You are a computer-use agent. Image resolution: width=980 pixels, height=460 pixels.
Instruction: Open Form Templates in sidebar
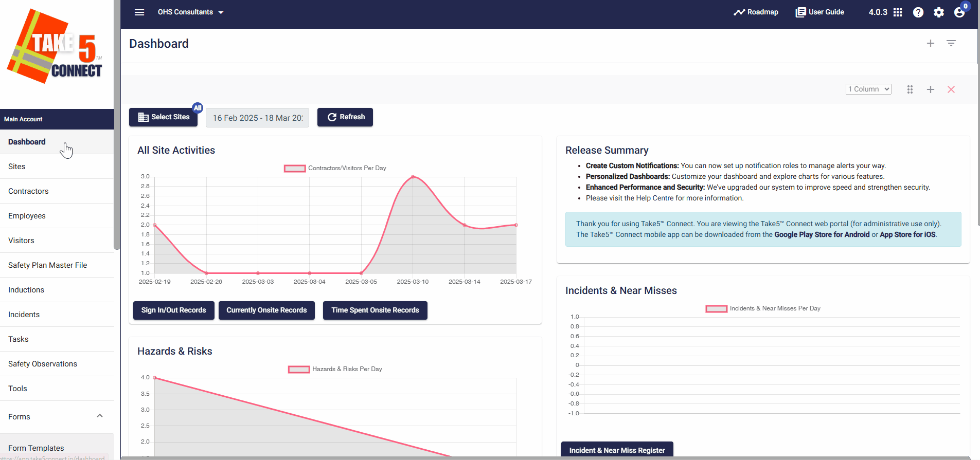point(57,448)
